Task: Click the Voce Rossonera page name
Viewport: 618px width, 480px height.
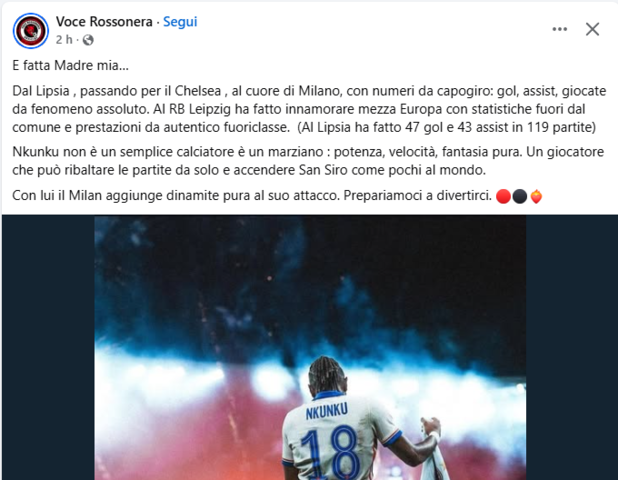Action: tap(104, 22)
